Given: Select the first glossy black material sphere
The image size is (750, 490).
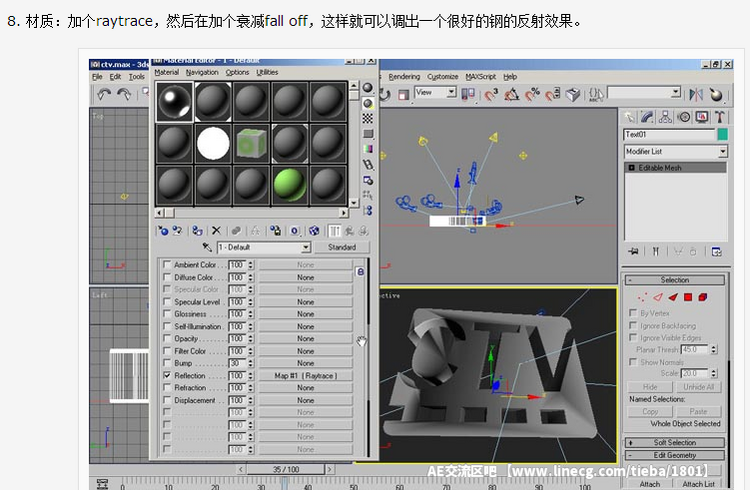Looking at the screenshot, I should (174, 101).
